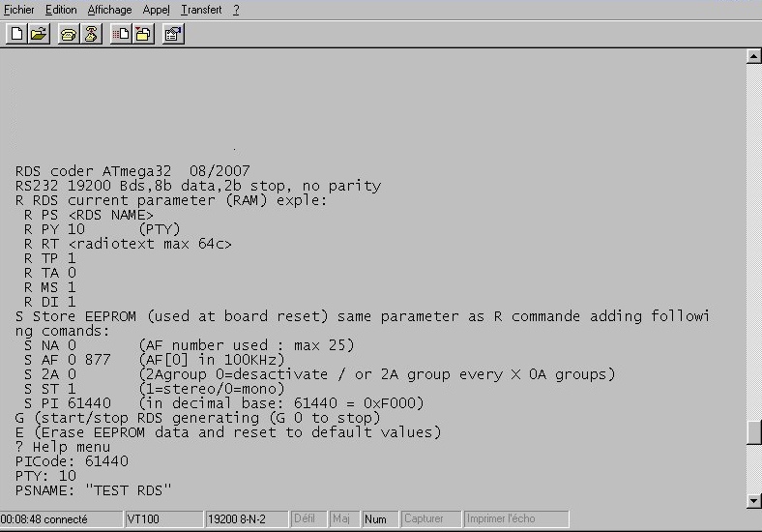Open the Edition menu
Viewport: 762px width, 532px height.
(61, 10)
